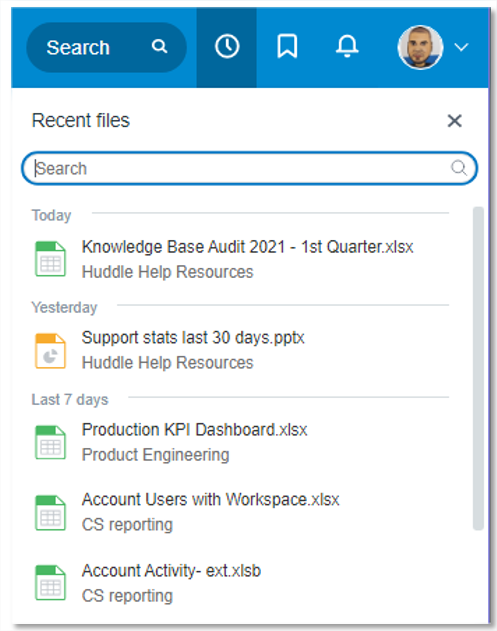The height and width of the screenshot is (631, 497).
Task: Open Production KPI Dashboard.xlsx
Action: tap(194, 430)
